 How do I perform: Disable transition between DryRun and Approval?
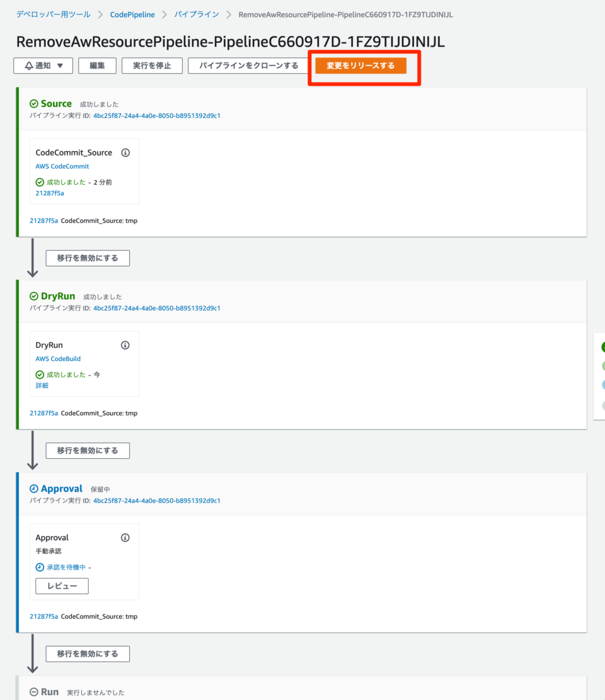(x=88, y=450)
